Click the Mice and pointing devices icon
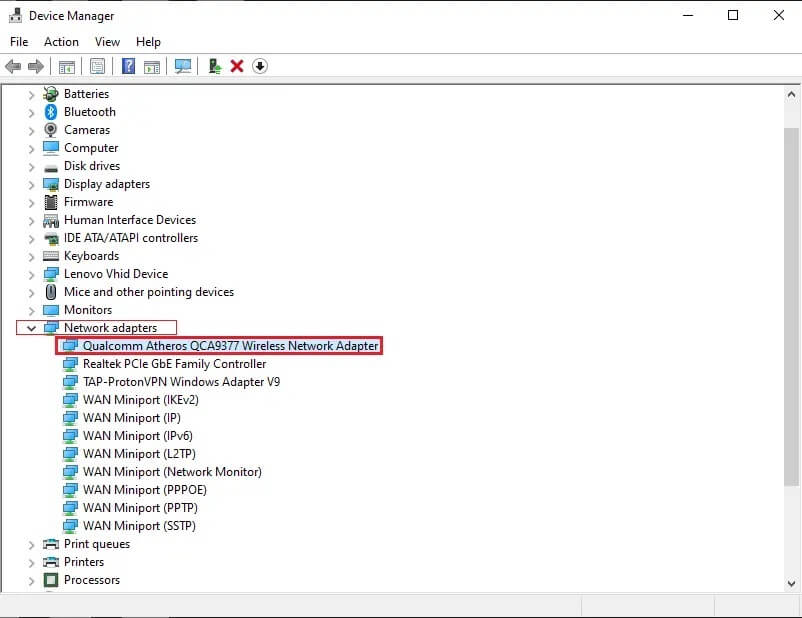This screenshot has width=802, height=618. tap(51, 292)
